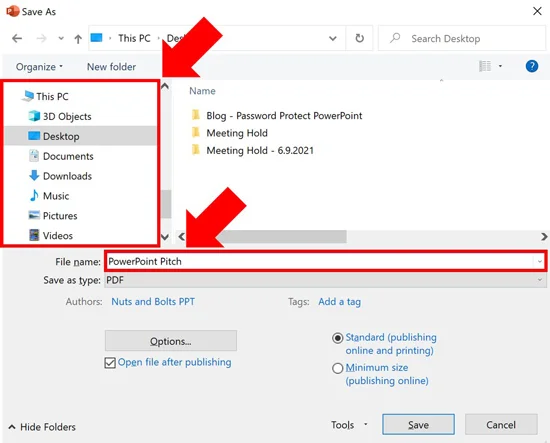Open the Tools dropdown menu
Viewport: 550px width, 443px height.
(349, 425)
